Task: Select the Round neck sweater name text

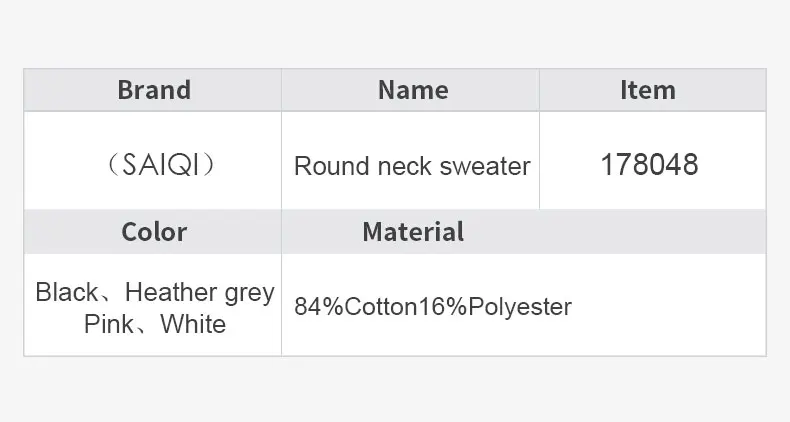Action: [x=412, y=166]
